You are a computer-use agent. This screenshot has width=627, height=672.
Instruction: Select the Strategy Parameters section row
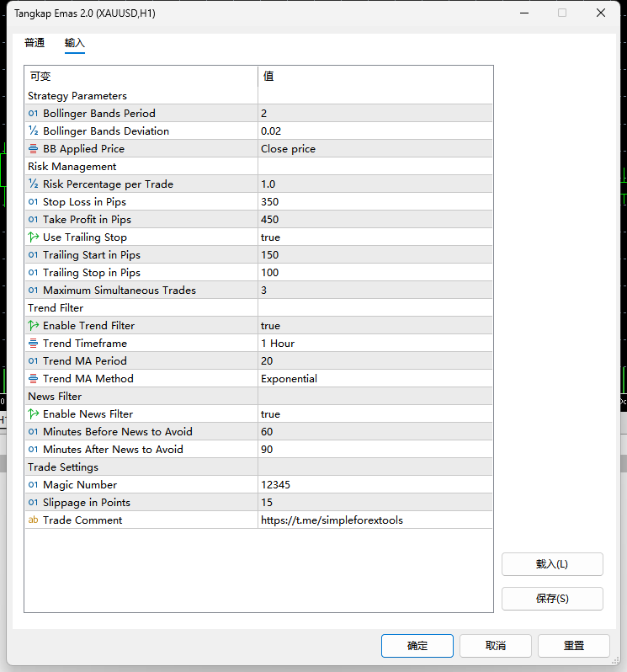pos(258,95)
